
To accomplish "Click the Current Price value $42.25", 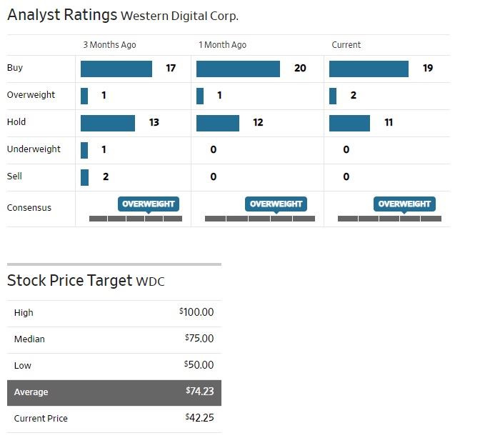I will click(200, 418).
